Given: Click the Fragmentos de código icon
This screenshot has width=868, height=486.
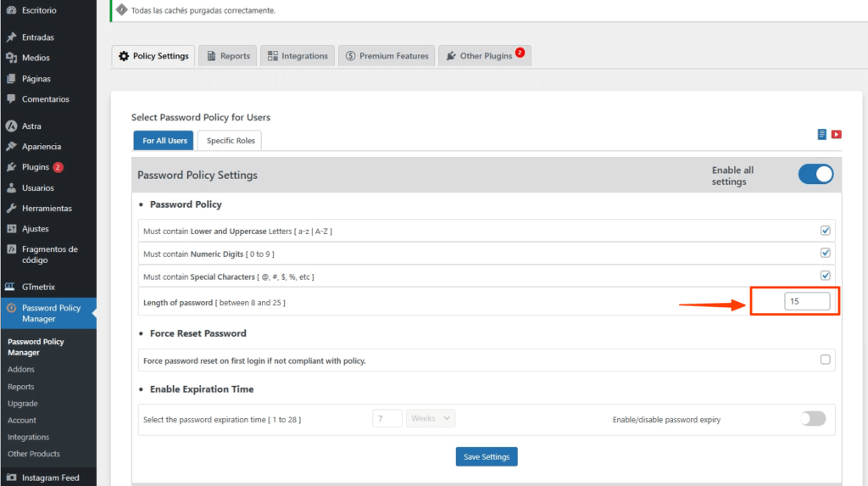Looking at the screenshot, I should (x=11, y=249).
